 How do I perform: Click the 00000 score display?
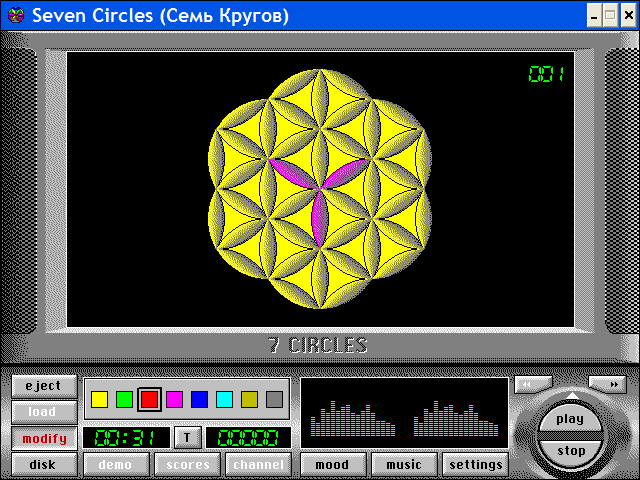249,438
